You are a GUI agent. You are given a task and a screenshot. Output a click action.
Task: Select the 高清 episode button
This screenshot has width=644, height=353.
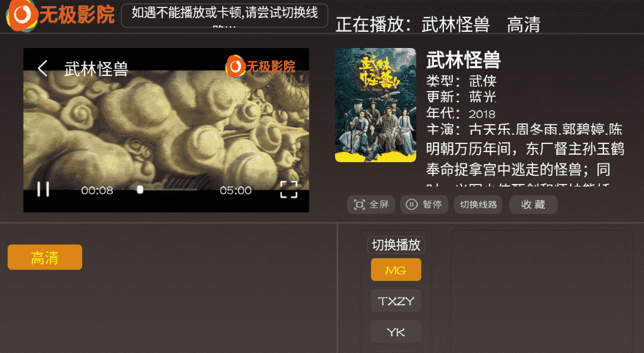(x=45, y=257)
